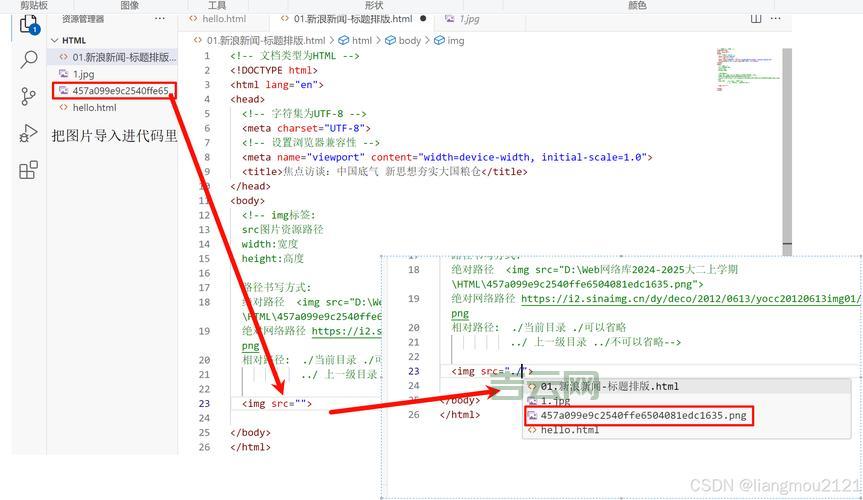
Task: Click the split editor icon
Action: pyautogui.click(x=756, y=19)
